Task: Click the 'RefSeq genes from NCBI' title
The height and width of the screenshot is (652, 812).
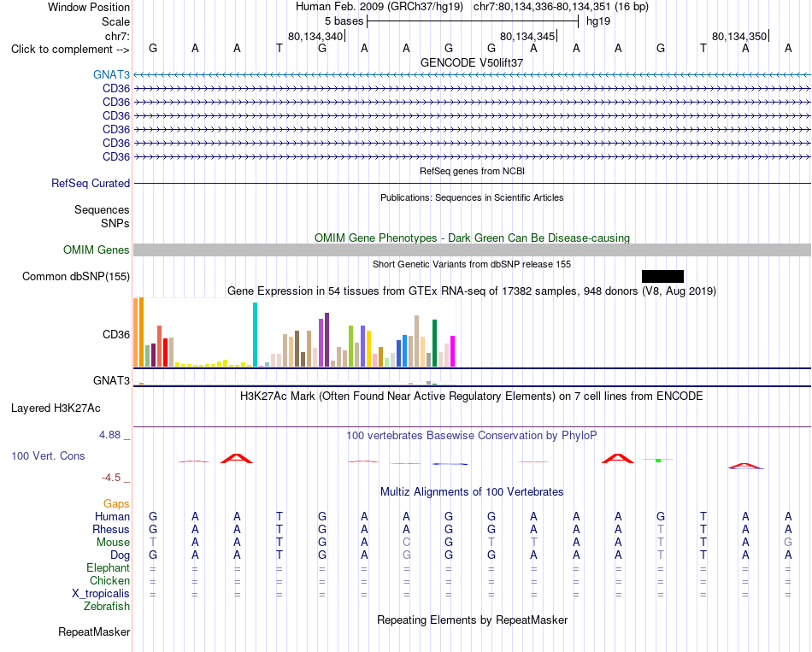Action: pyautogui.click(x=473, y=171)
